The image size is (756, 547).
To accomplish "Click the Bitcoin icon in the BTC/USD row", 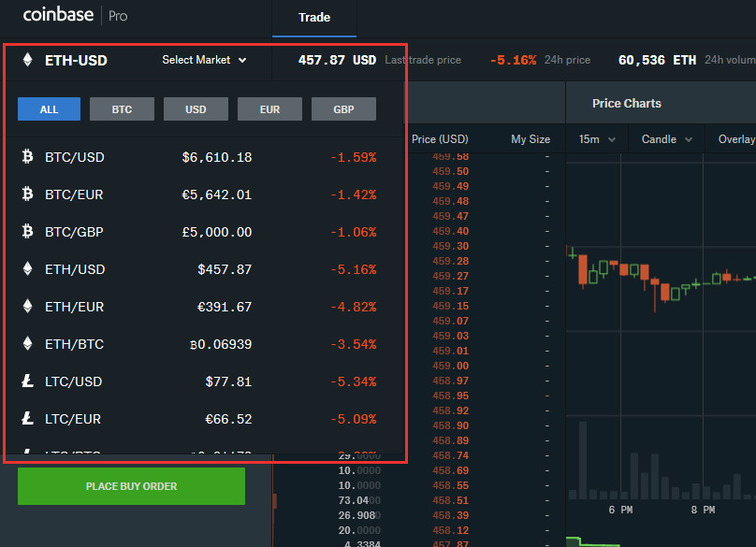I will 27,157.
